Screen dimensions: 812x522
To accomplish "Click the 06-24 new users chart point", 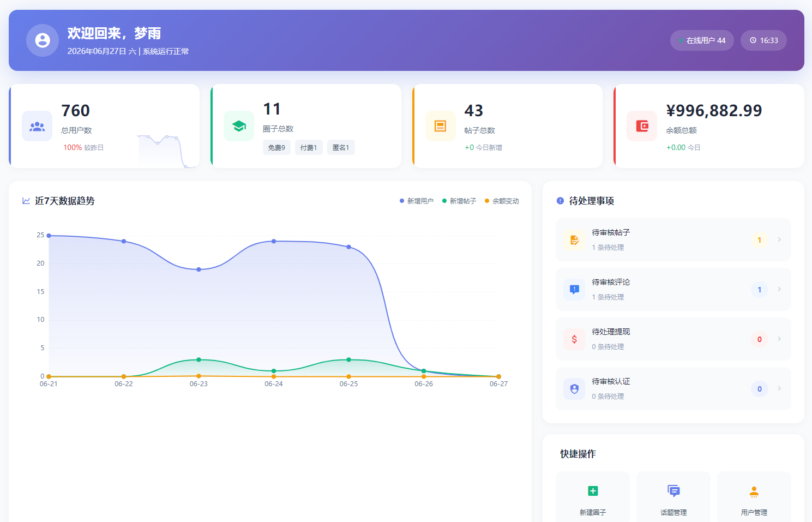I will (274, 241).
